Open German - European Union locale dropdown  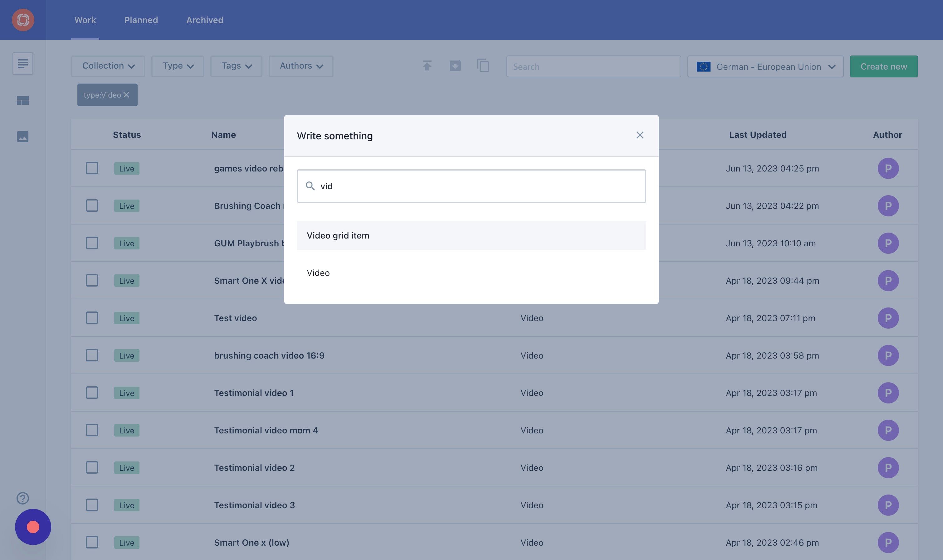[x=765, y=67]
